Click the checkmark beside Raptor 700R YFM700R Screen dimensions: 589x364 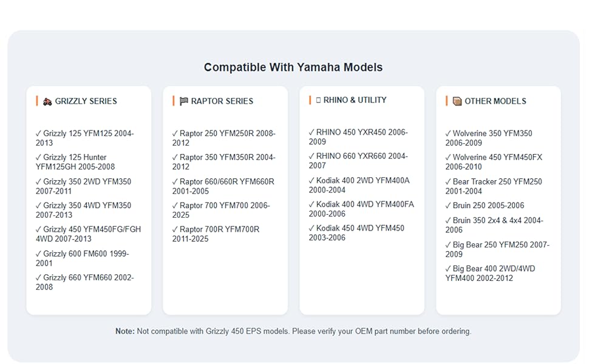(175, 229)
